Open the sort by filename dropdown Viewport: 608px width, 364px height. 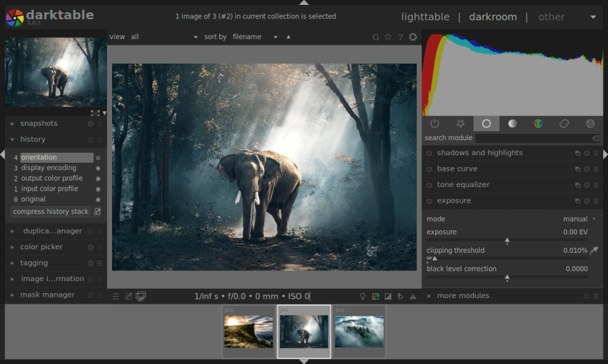tap(255, 37)
